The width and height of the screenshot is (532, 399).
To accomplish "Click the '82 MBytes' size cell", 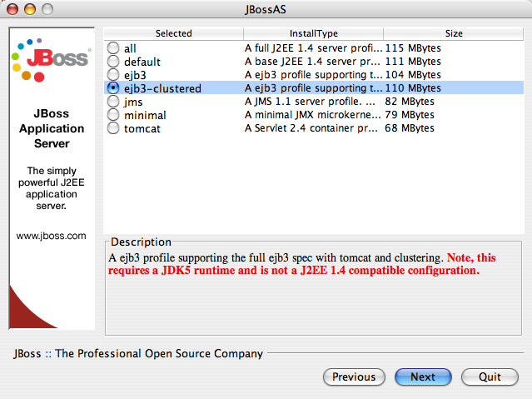I will pos(410,102).
